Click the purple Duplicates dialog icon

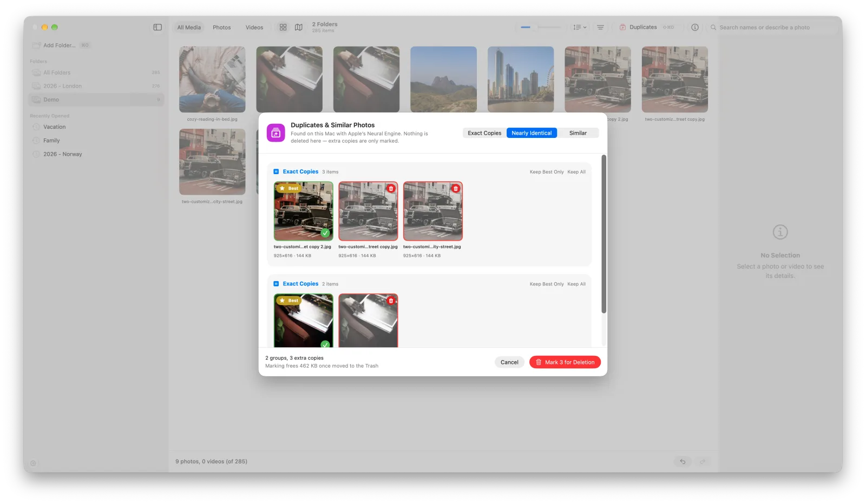tap(276, 132)
